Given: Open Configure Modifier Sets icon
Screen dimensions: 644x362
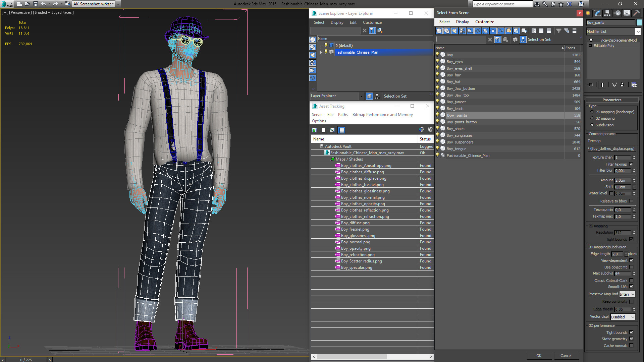Looking at the screenshot, I should pos(634,85).
